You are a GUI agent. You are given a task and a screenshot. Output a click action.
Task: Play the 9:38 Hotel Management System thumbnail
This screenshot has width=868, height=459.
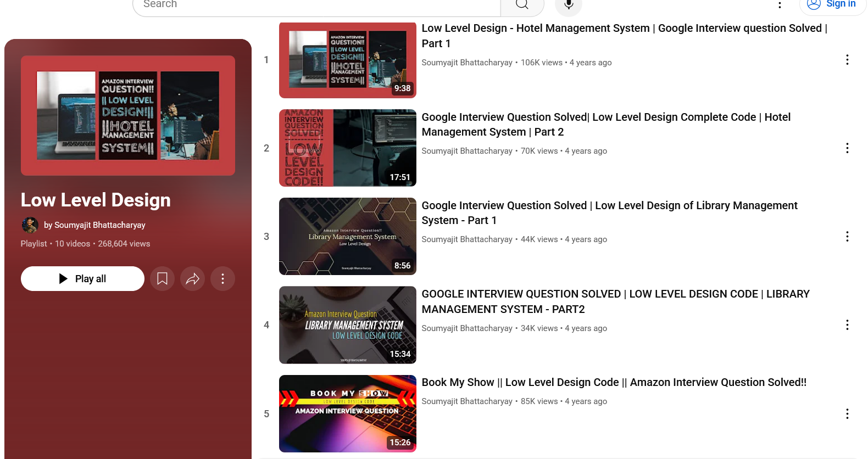click(x=348, y=60)
